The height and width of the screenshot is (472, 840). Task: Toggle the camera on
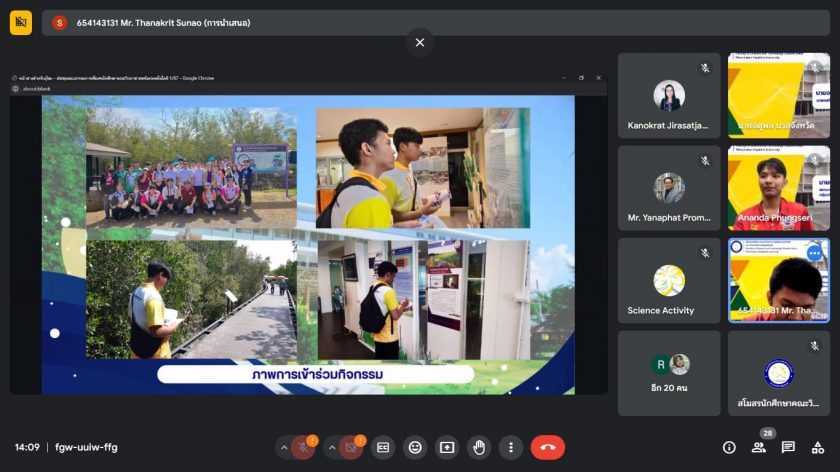pos(351,447)
